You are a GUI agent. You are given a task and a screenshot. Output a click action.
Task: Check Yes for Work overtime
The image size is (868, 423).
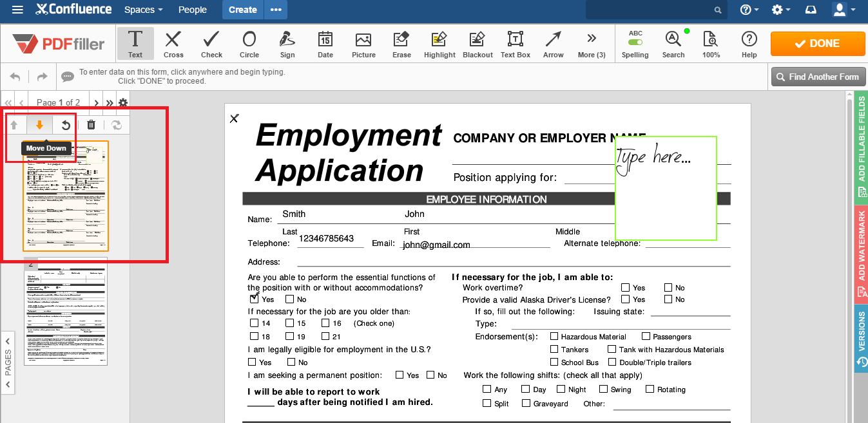[x=626, y=287]
